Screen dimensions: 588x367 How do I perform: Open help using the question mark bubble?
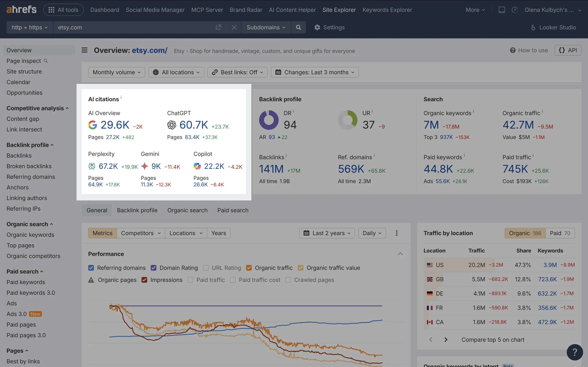pyautogui.click(x=575, y=352)
